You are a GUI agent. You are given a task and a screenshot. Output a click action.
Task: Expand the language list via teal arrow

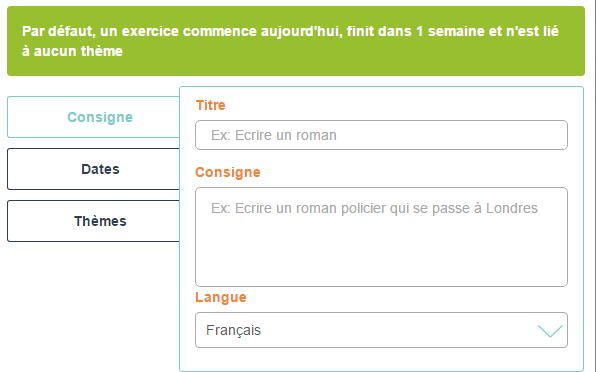(550, 331)
